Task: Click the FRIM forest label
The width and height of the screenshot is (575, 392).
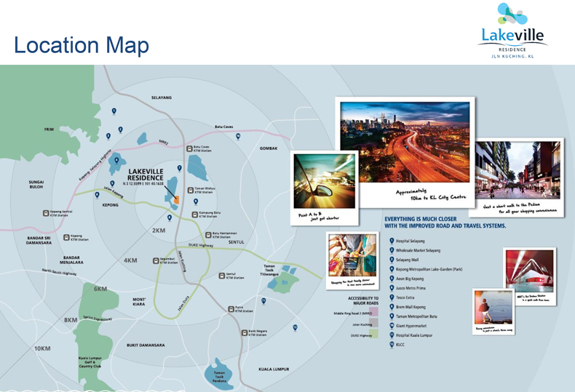Action: [x=49, y=129]
